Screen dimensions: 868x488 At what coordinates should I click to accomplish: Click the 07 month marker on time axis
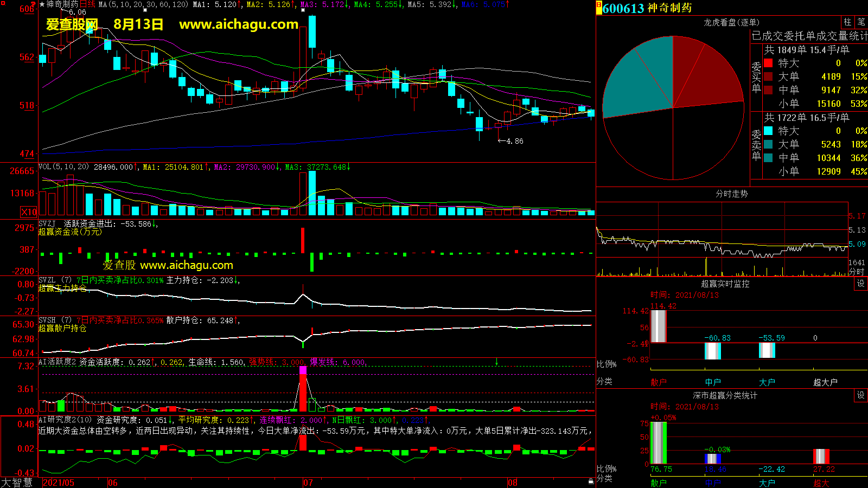[308, 483]
